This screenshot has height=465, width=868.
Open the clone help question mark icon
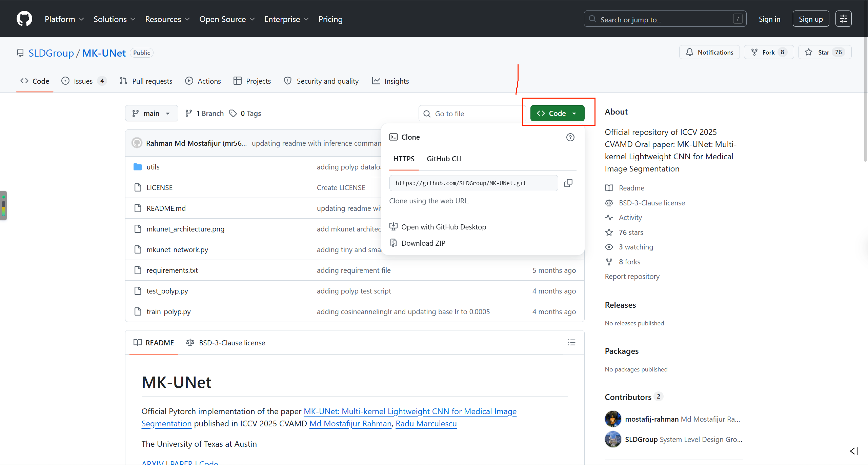570,137
